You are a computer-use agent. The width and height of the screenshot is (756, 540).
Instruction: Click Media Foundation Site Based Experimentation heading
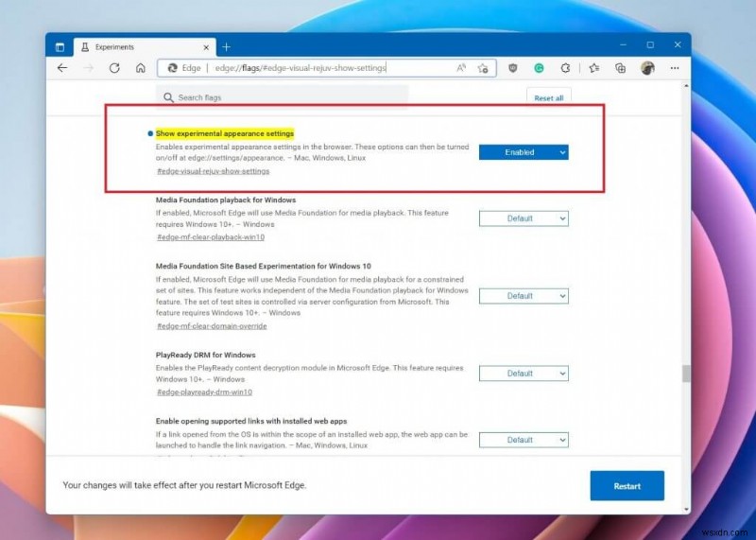264,266
